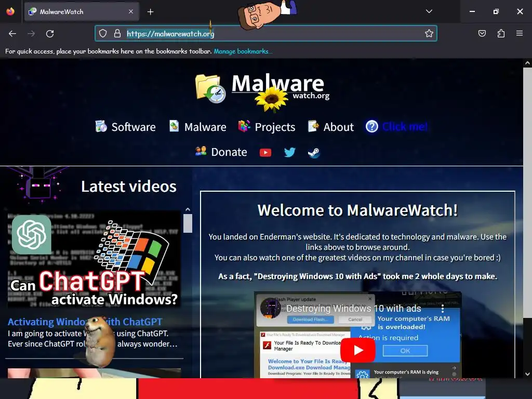
Task: Open the Save to Pocket icon
Action: (482, 33)
